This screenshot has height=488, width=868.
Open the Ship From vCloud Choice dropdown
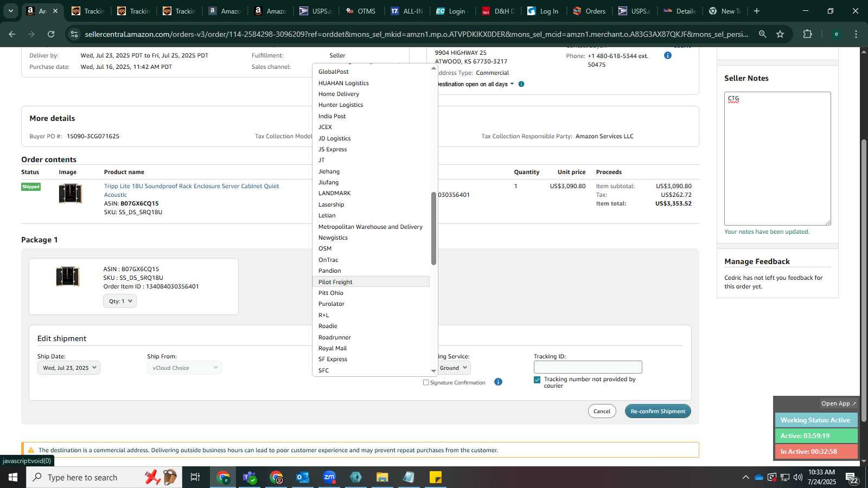184,368
